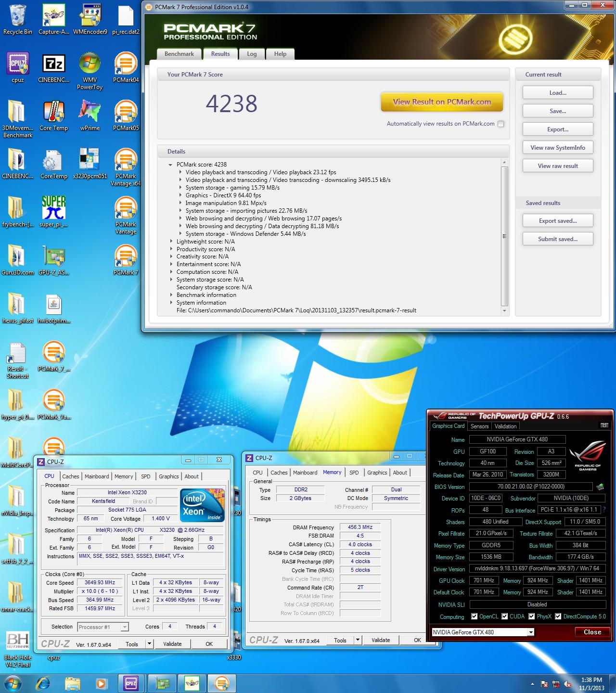Toggle the OpenCL checkbox in GPU-Z

click(x=475, y=616)
